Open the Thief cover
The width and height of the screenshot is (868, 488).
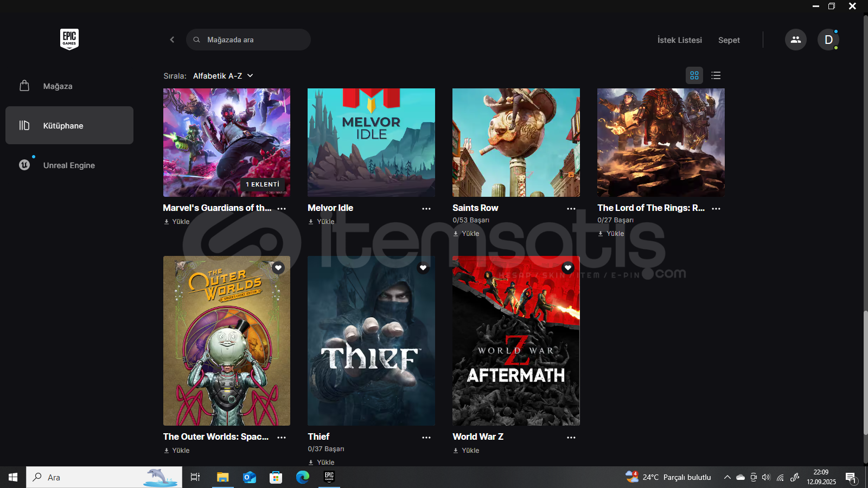[371, 341]
